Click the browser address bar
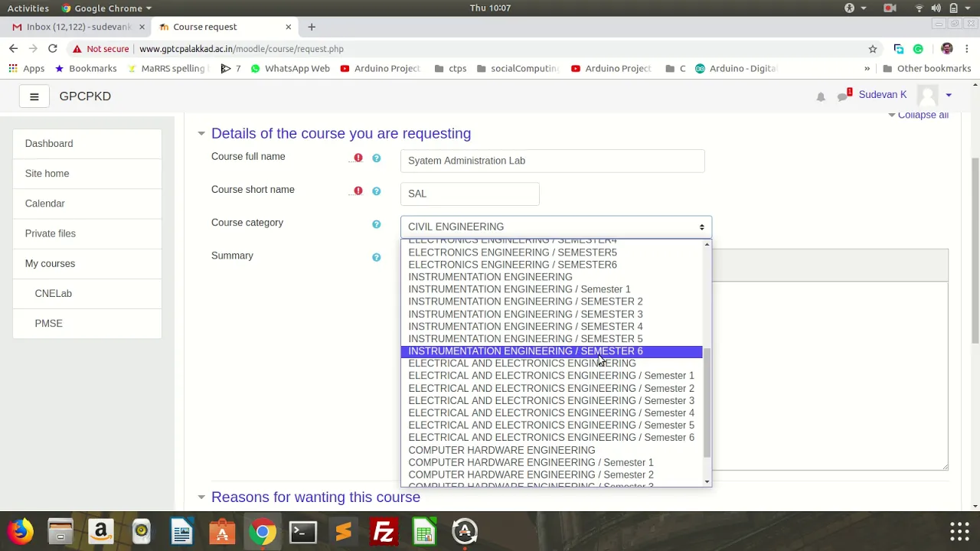The width and height of the screenshot is (980, 551). 498,48
